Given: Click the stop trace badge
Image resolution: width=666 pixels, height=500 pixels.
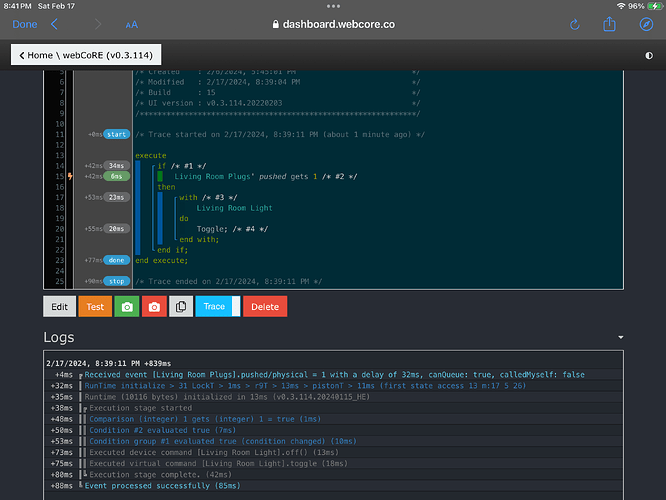Looking at the screenshot, I should point(116,281).
